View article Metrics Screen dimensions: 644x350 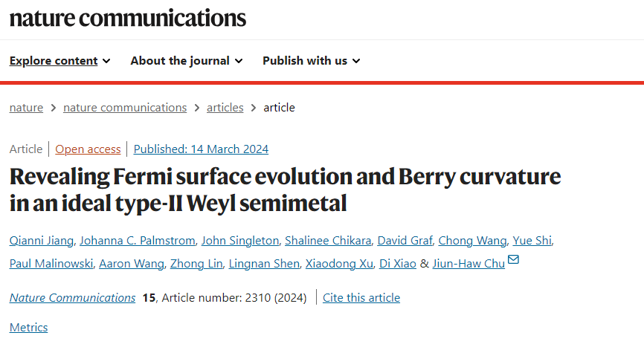pos(29,328)
